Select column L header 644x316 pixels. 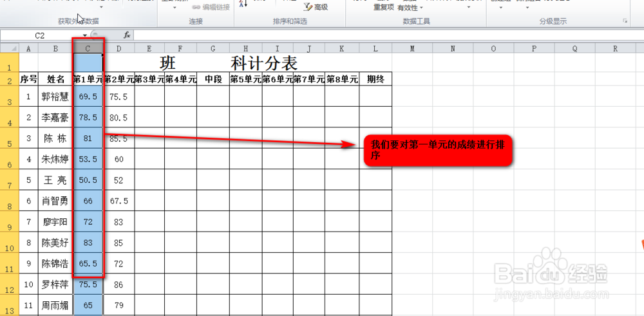coord(375,48)
